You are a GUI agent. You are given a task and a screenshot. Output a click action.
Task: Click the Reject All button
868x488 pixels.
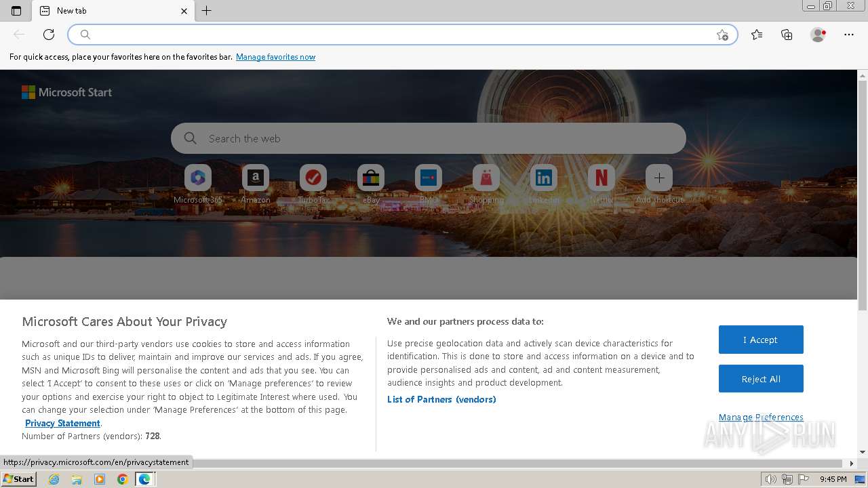761,379
